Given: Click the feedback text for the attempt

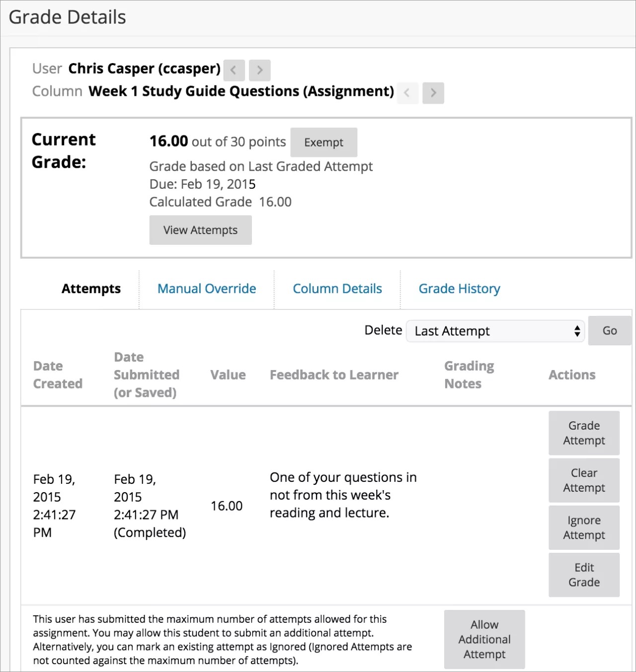Looking at the screenshot, I should 343,495.
